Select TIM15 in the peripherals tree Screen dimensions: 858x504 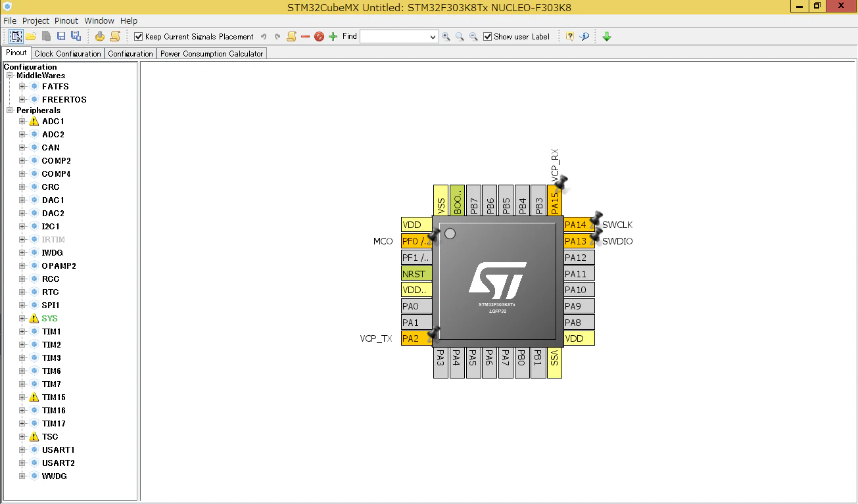click(54, 398)
